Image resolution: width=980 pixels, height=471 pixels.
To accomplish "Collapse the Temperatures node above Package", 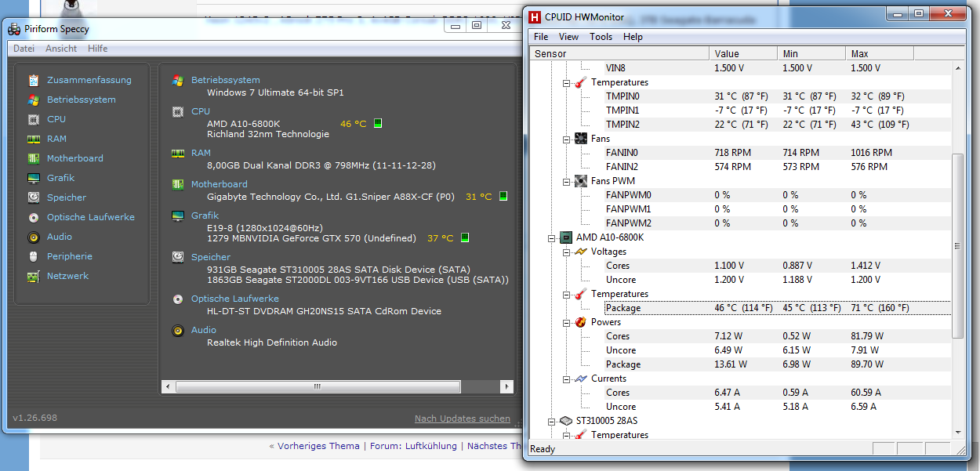I will [567, 294].
